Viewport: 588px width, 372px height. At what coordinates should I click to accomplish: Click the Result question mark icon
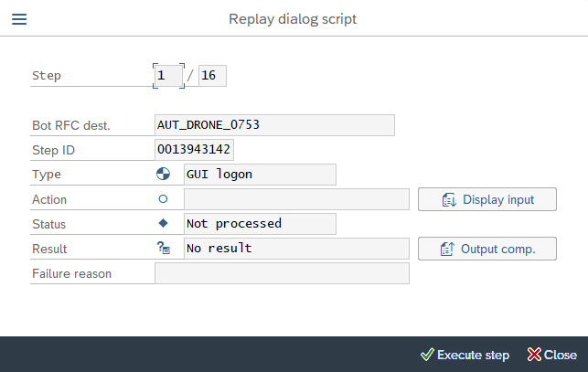point(164,248)
